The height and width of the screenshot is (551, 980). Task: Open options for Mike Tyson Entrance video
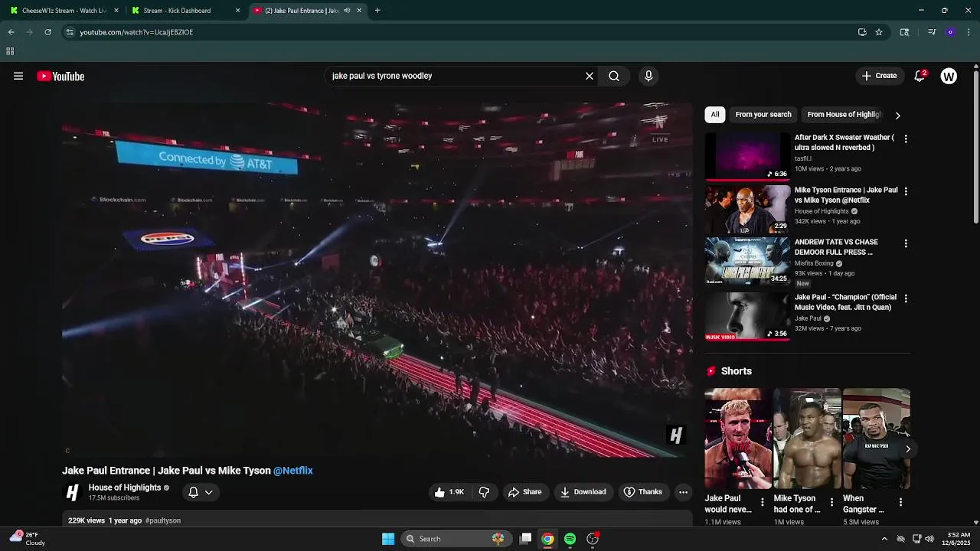coord(906,191)
